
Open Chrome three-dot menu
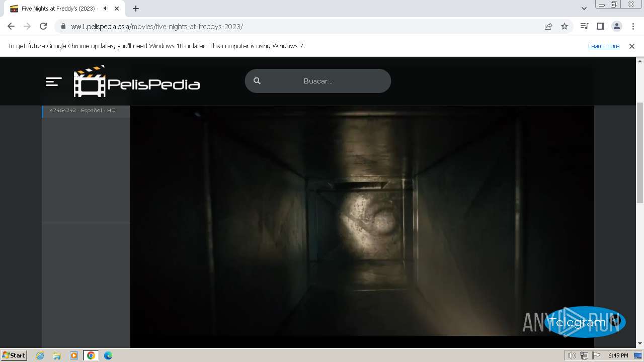[x=633, y=26]
